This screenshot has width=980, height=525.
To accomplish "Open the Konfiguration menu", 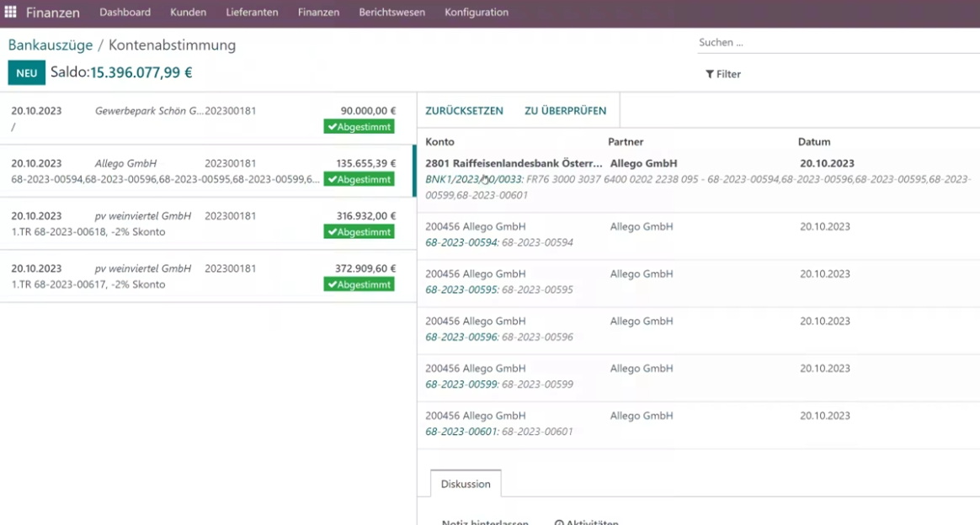I will coord(477,12).
